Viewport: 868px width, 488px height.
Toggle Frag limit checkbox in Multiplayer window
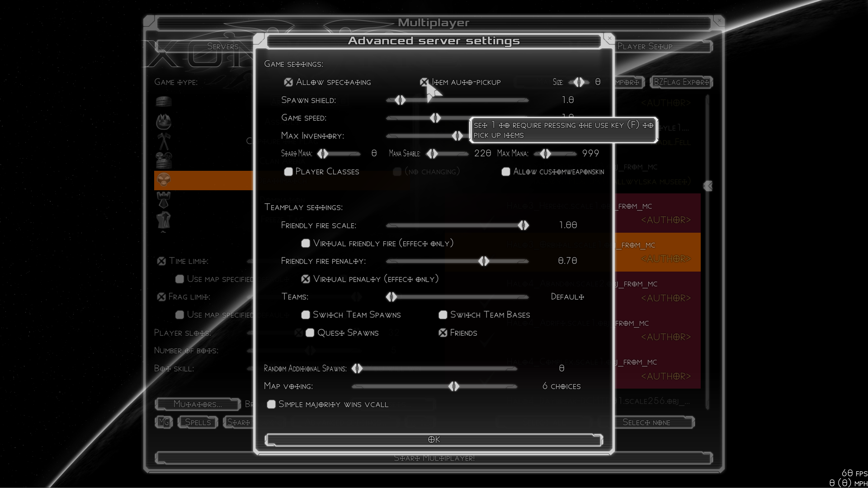161,297
